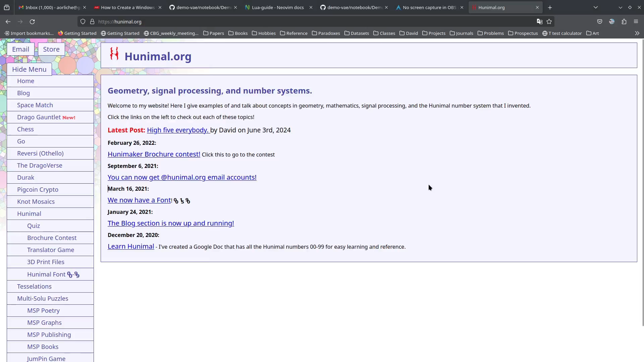
Task: Click the Store button
Action: [51, 49]
